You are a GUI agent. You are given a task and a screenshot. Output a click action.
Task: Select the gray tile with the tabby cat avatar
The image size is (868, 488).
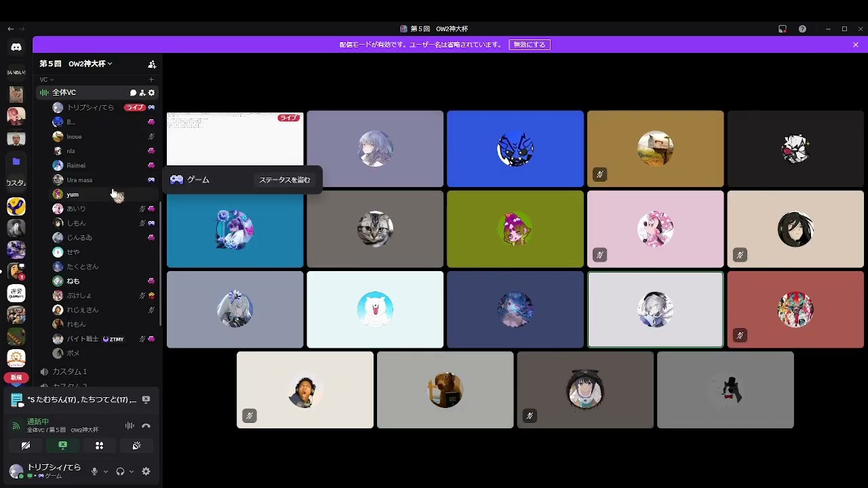pyautogui.click(x=375, y=229)
